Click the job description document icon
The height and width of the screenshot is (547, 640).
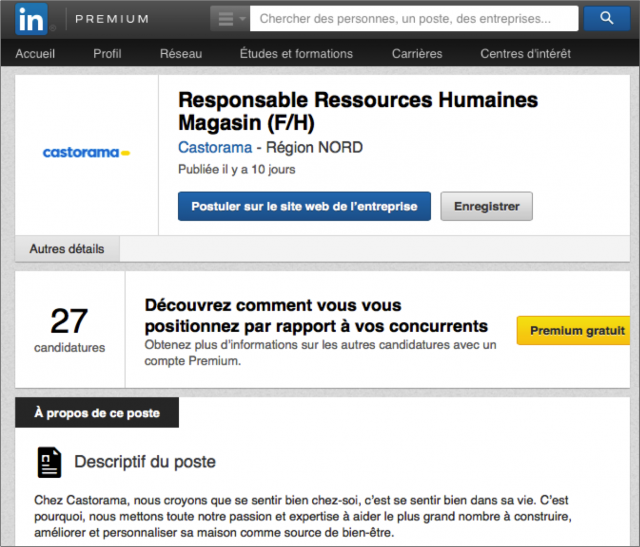[x=49, y=462]
